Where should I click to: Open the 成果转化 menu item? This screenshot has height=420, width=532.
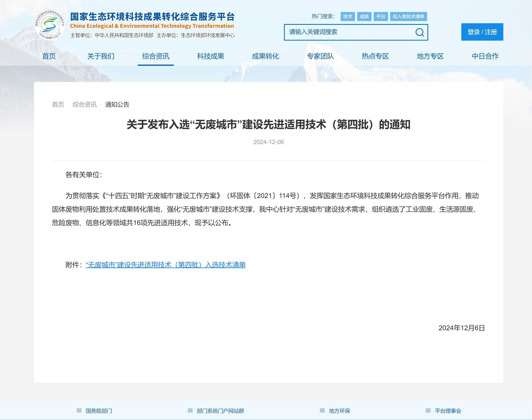(x=265, y=56)
